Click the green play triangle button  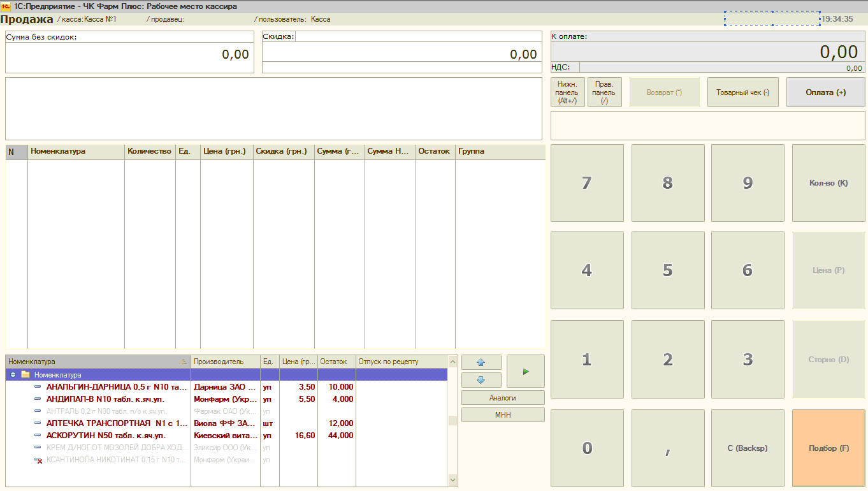[x=526, y=371]
